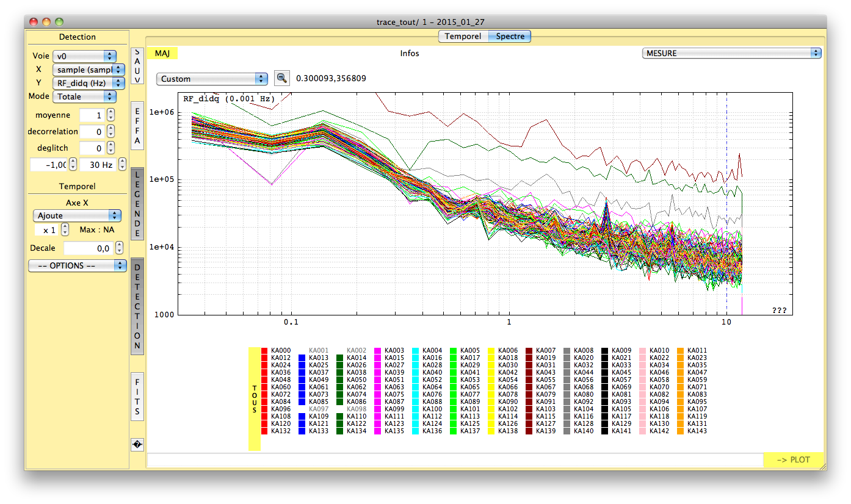Switch to the Temporel tab
The width and height of the screenshot is (851, 504).
(x=463, y=37)
